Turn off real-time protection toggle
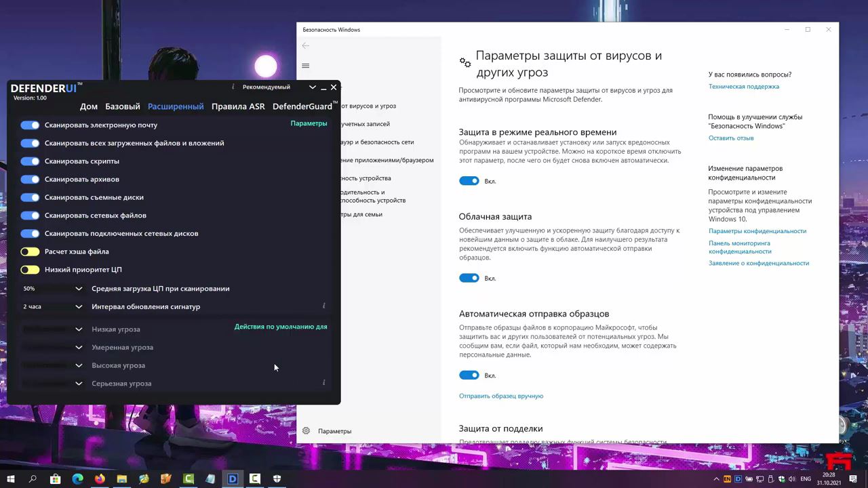The height and width of the screenshot is (488, 868). 469,181
